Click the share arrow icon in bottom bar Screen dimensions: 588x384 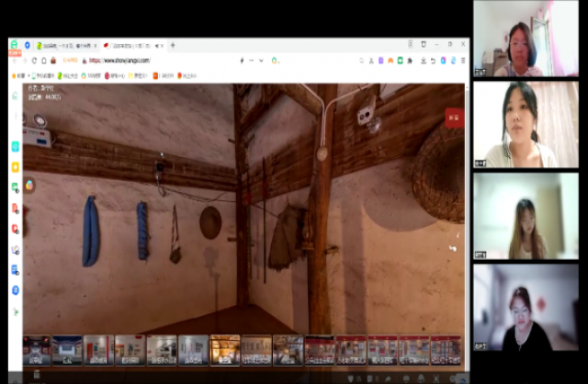(x=388, y=378)
